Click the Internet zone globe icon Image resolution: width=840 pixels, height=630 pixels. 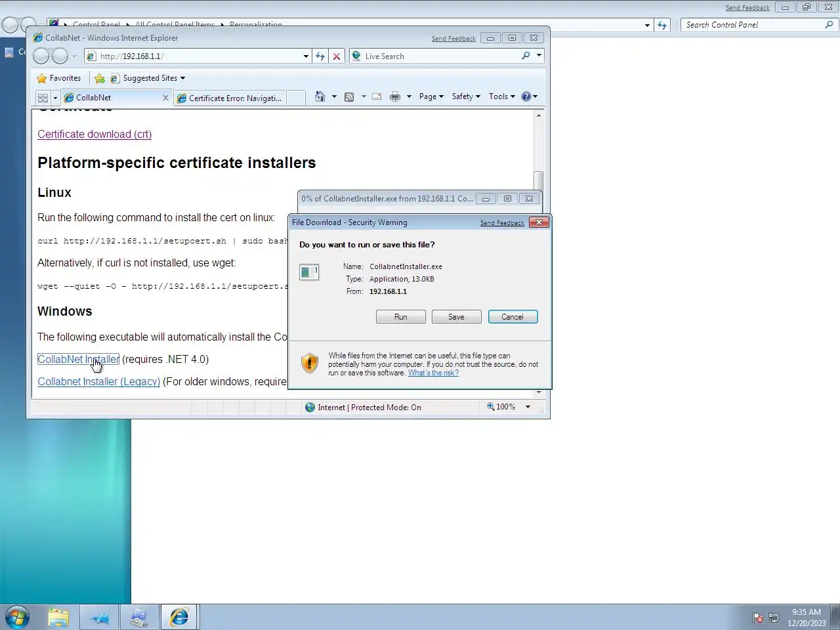pyautogui.click(x=310, y=408)
